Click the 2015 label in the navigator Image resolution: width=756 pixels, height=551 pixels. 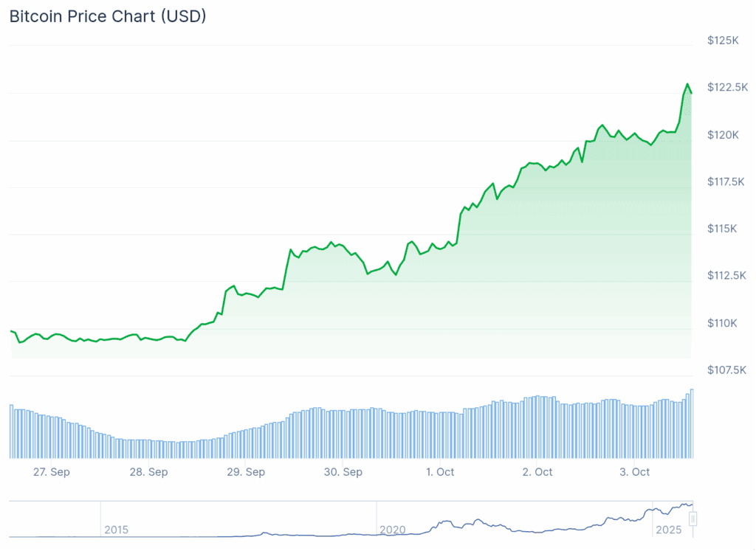[x=116, y=530]
